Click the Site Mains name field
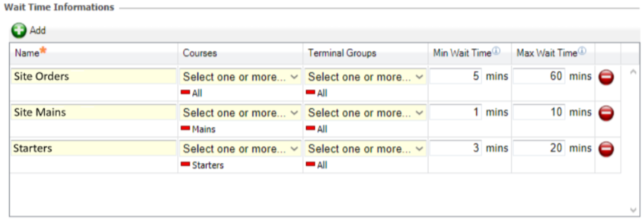The image size is (644, 222). click(x=94, y=112)
